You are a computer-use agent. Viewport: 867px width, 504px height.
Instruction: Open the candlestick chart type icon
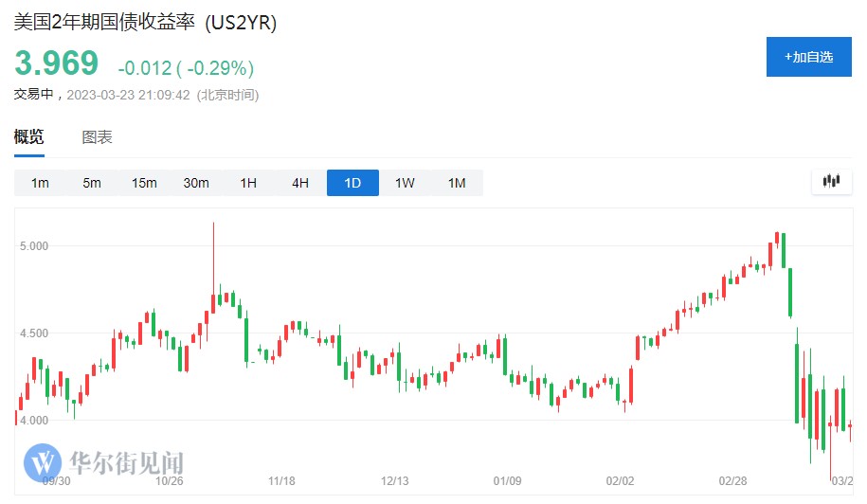coord(832,182)
